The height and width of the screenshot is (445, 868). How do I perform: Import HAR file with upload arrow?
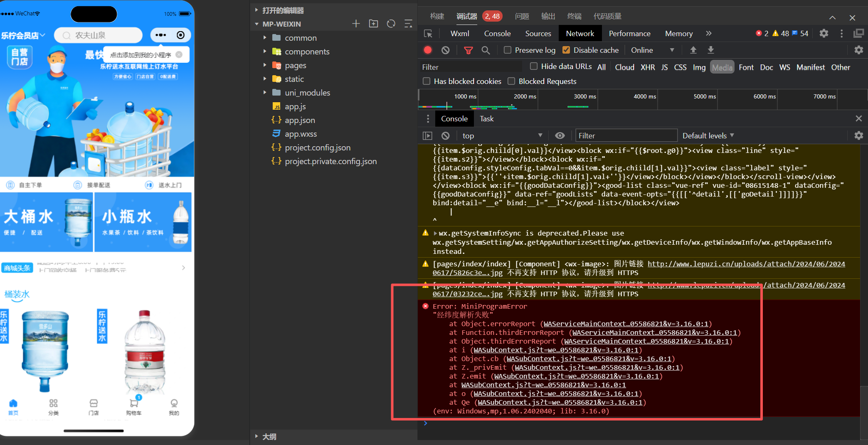click(x=693, y=50)
